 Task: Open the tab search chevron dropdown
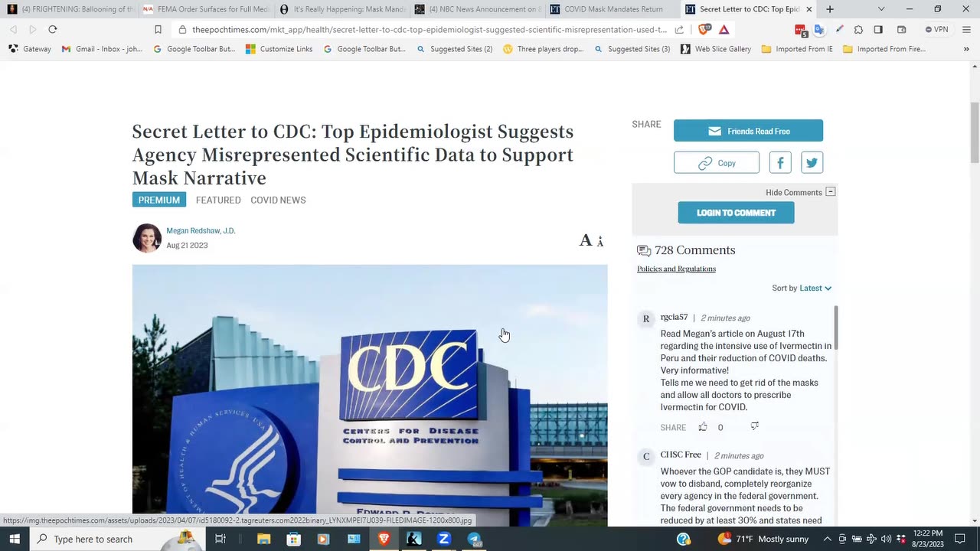pos(881,9)
